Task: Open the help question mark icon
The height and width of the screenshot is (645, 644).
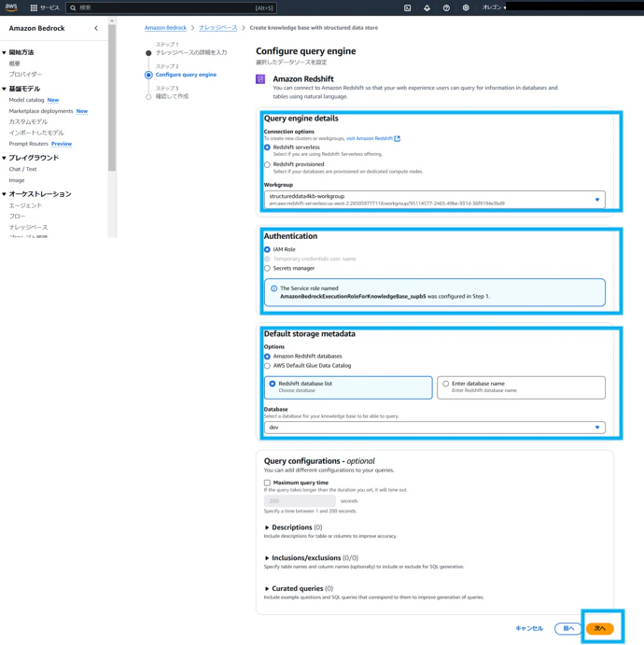Action: [446, 7]
